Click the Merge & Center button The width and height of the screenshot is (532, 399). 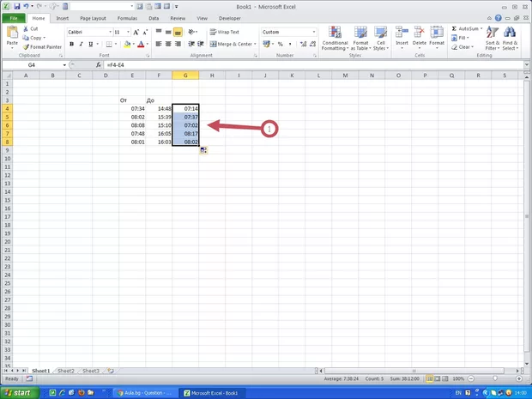tap(232, 44)
